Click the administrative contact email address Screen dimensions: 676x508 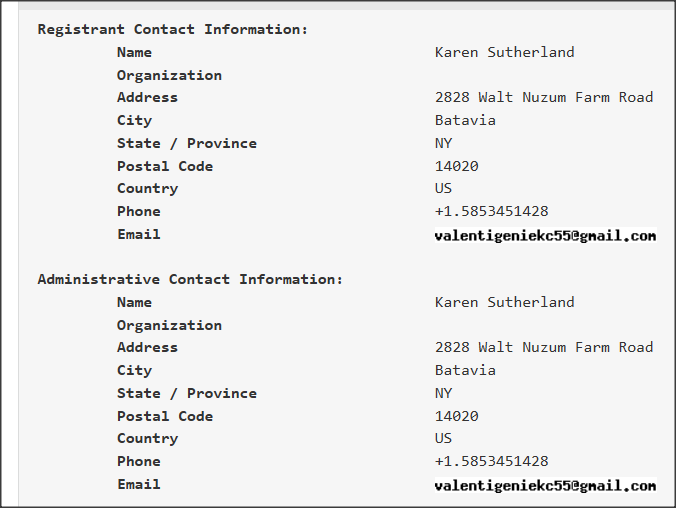pos(545,486)
